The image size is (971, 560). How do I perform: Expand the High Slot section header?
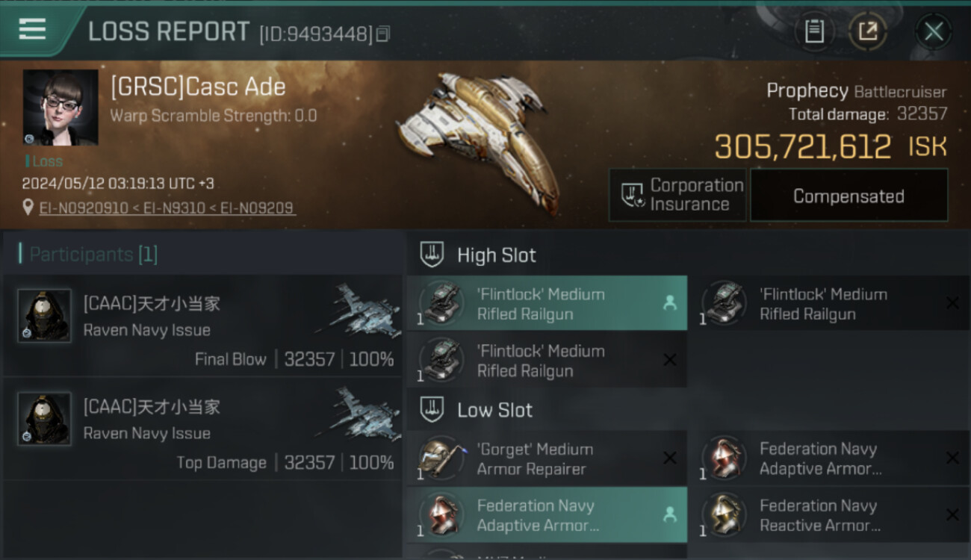point(496,255)
